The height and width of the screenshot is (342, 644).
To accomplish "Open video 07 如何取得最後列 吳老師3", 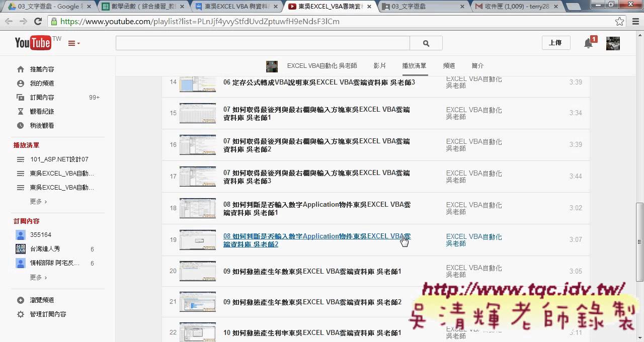I will click(x=316, y=177).
